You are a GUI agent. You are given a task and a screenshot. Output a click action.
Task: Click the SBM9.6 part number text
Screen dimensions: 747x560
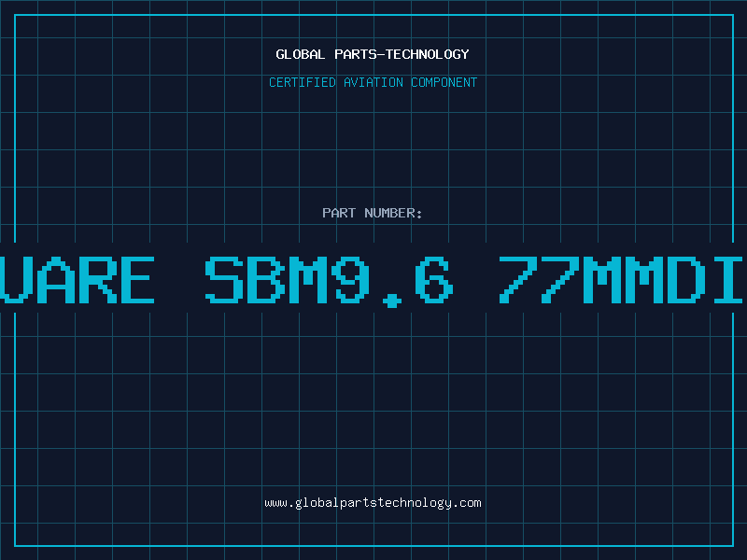pos(329,281)
